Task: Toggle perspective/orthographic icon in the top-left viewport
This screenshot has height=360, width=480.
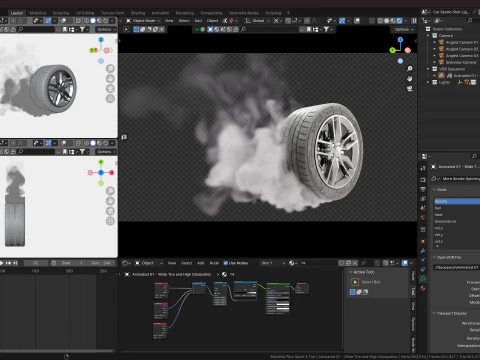Action: coord(110,99)
